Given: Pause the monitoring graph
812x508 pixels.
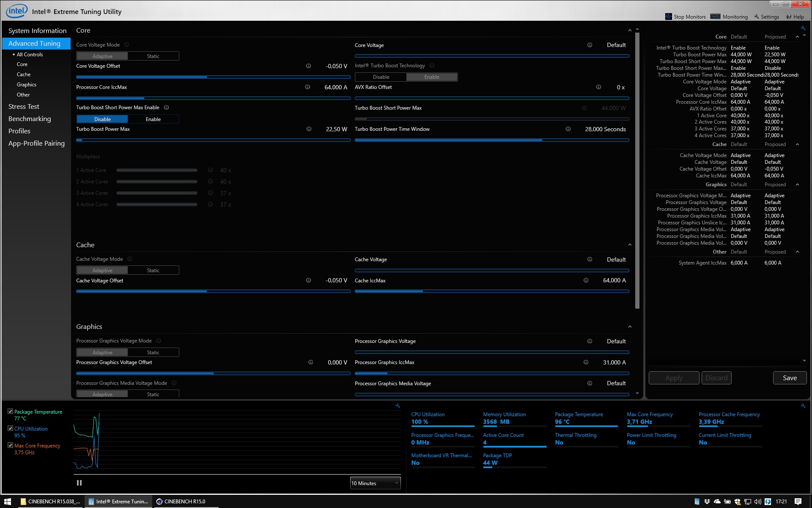Looking at the screenshot, I should click(x=79, y=483).
